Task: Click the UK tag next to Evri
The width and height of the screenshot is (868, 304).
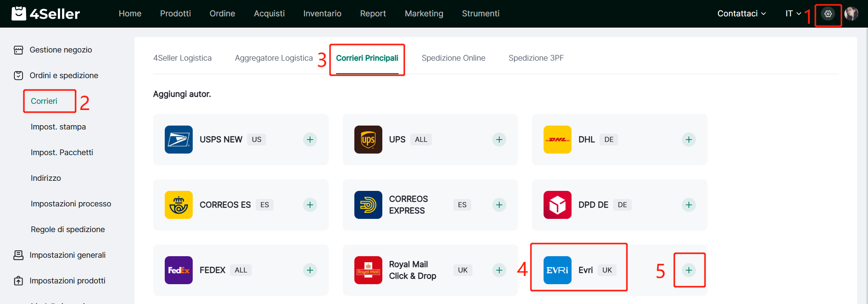Action: pyautogui.click(x=607, y=270)
